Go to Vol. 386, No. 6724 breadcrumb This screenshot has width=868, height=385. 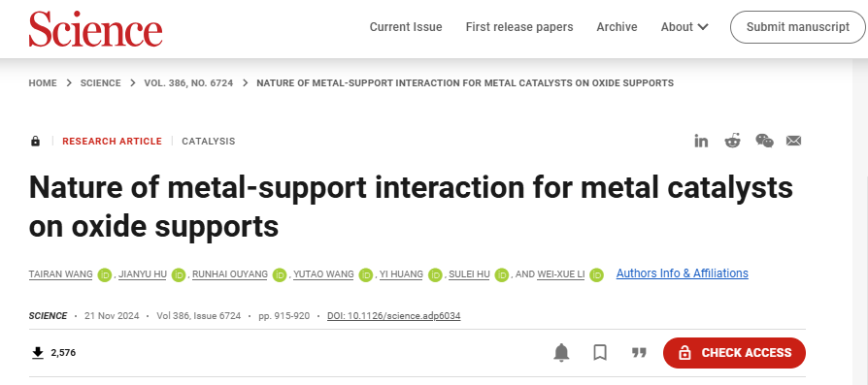point(188,83)
